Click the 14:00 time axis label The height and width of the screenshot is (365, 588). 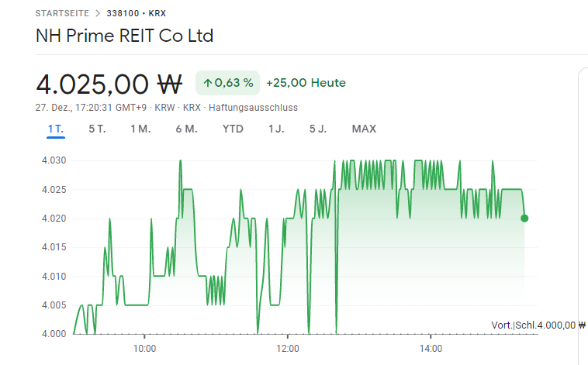click(431, 349)
